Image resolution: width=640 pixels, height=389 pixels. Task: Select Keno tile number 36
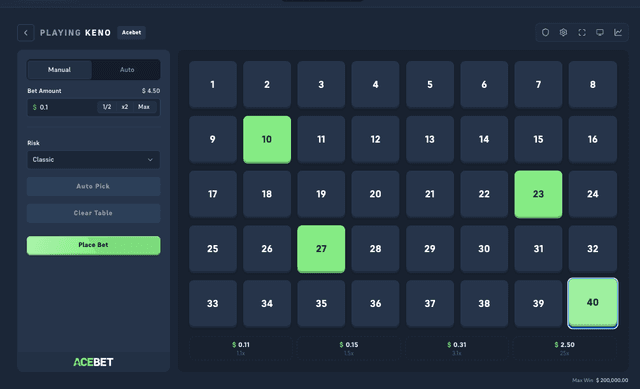pos(376,303)
